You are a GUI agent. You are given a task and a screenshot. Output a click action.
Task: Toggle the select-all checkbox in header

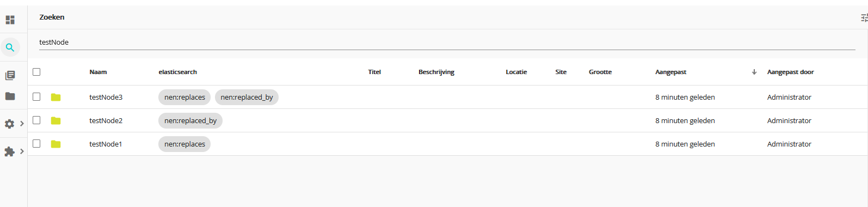[x=36, y=72]
